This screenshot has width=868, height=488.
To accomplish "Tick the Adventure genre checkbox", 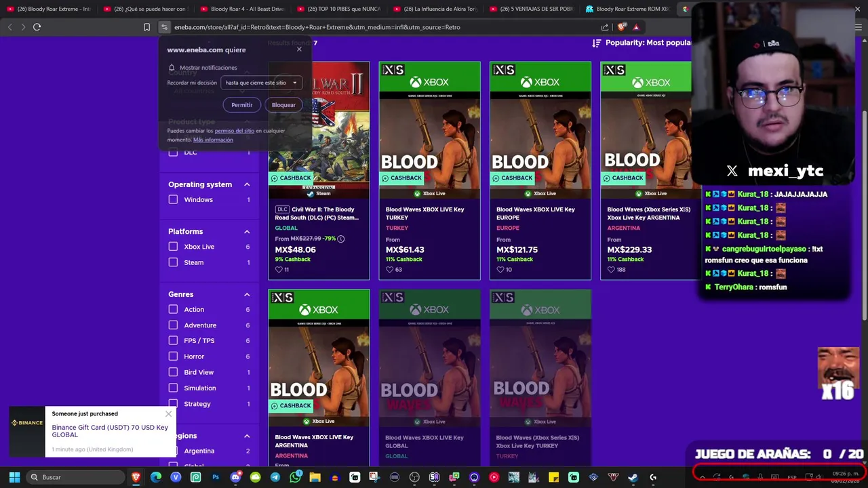I will 173,325.
